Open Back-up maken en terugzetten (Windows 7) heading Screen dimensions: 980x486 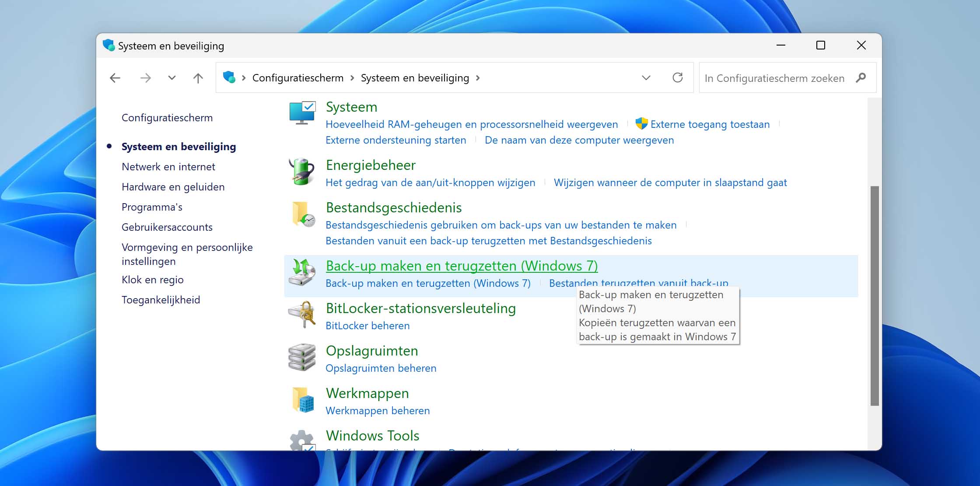click(x=462, y=266)
